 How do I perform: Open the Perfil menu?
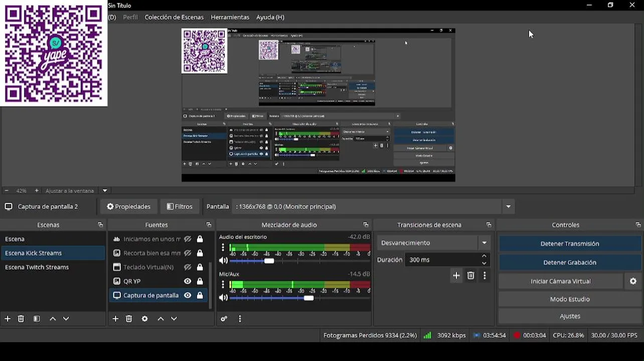click(130, 17)
